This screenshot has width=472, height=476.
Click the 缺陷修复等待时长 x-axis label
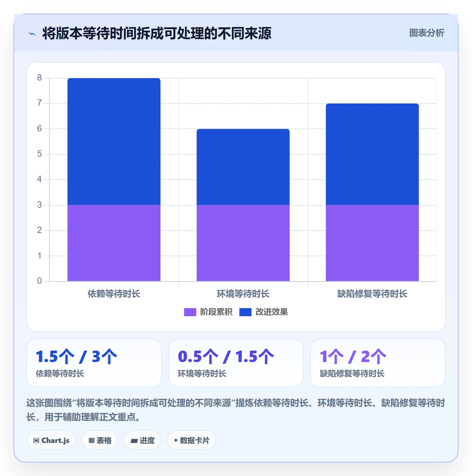[x=372, y=294]
